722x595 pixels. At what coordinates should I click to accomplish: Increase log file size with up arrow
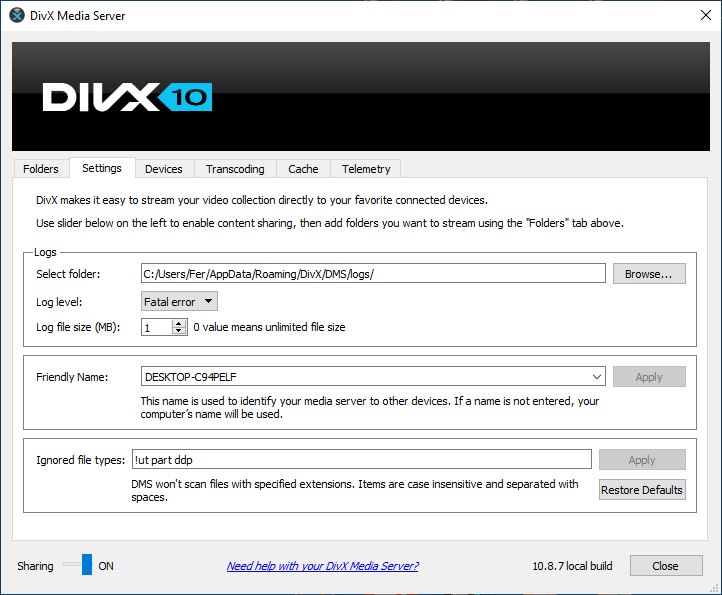(x=179, y=323)
